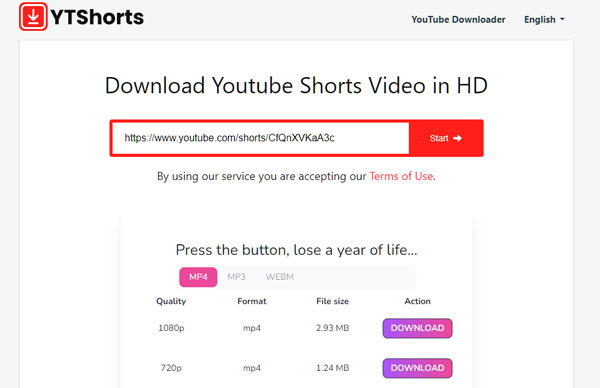600x388 pixels.
Task: Click the YTShorts red download logo icon
Action: click(x=33, y=16)
